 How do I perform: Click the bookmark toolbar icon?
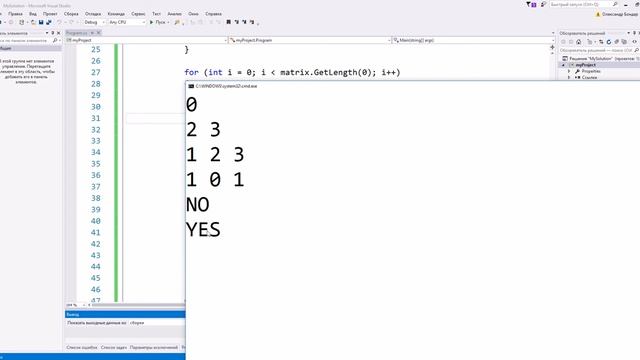click(x=229, y=22)
